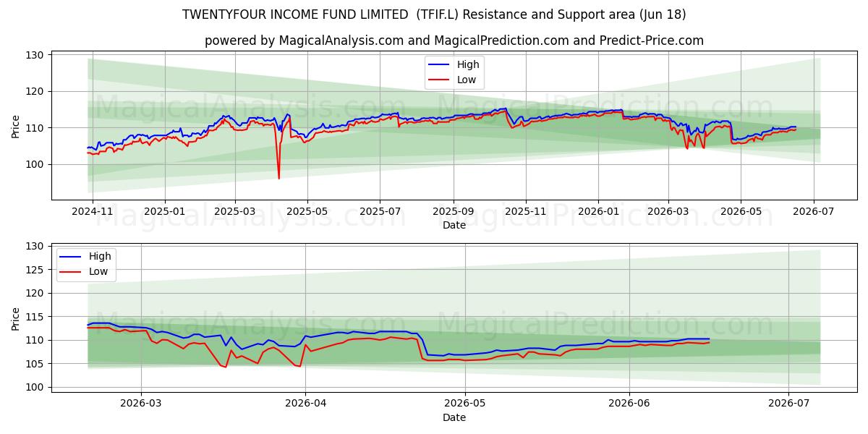Click the sharp April 2025 low spike near 96

[x=278, y=177]
